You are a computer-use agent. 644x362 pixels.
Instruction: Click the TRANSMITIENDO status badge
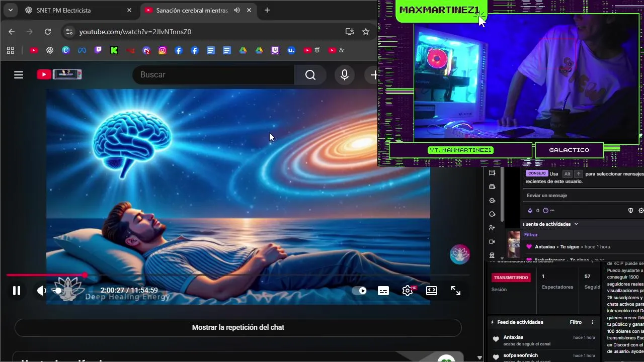click(x=511, y=278)
